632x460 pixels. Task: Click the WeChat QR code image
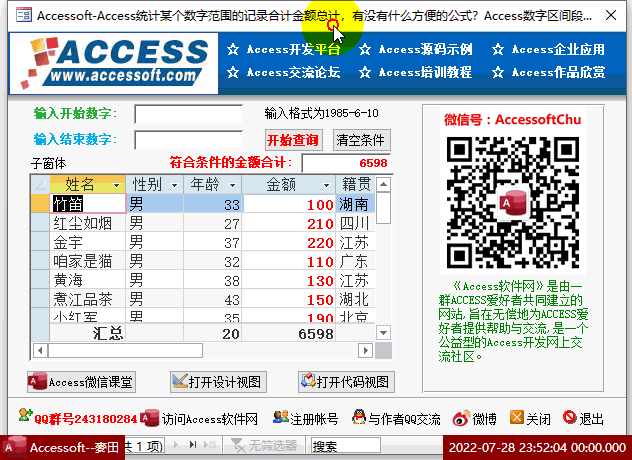click(513, 202)
